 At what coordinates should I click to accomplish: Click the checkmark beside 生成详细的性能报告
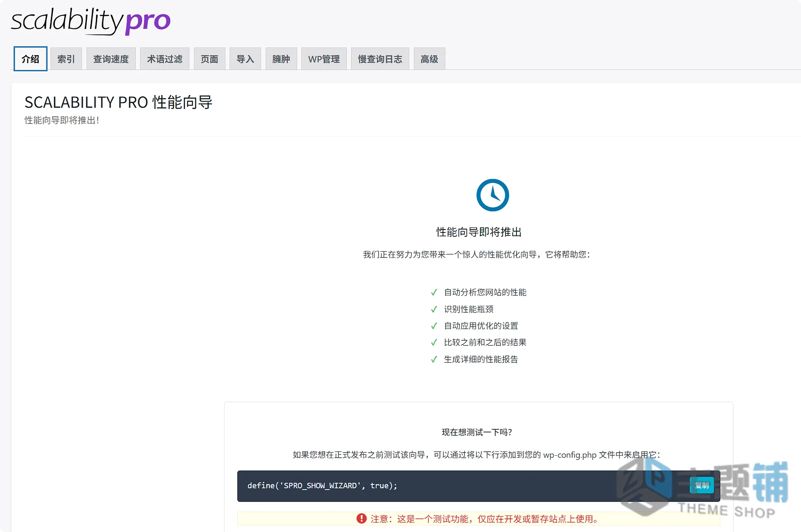(x=434, y=359)
